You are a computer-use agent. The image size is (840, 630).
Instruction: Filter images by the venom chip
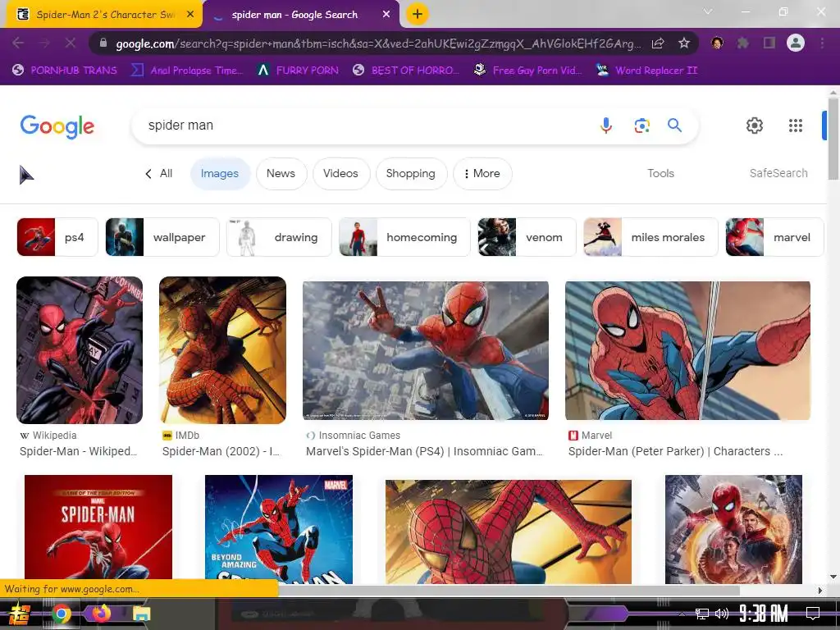tap(527, 237)
